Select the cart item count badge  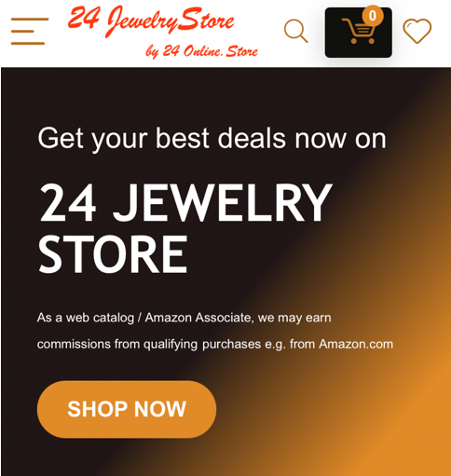[x=373, y=16]
